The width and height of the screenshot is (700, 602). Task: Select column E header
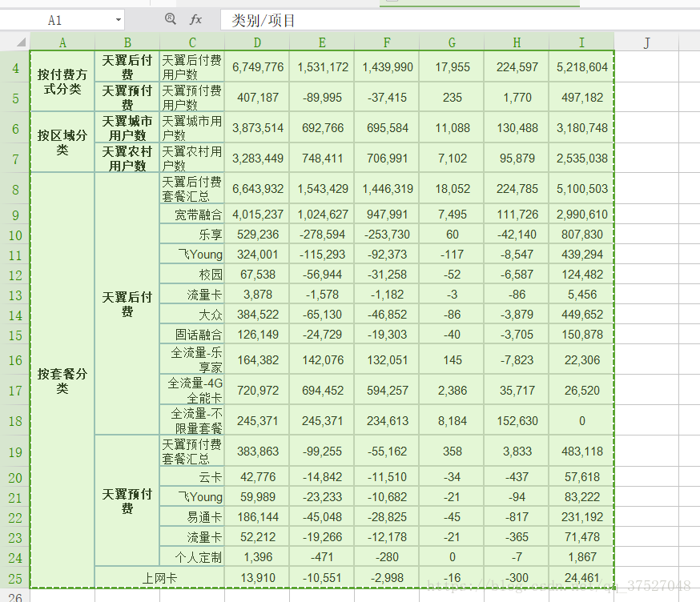pyautogui.click(x=322, y=42)
